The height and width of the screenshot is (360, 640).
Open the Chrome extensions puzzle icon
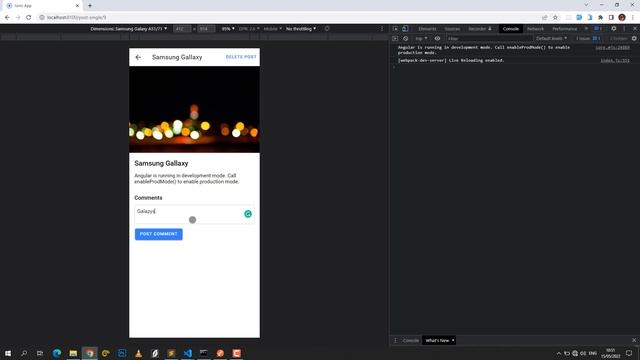click(600, 18)
